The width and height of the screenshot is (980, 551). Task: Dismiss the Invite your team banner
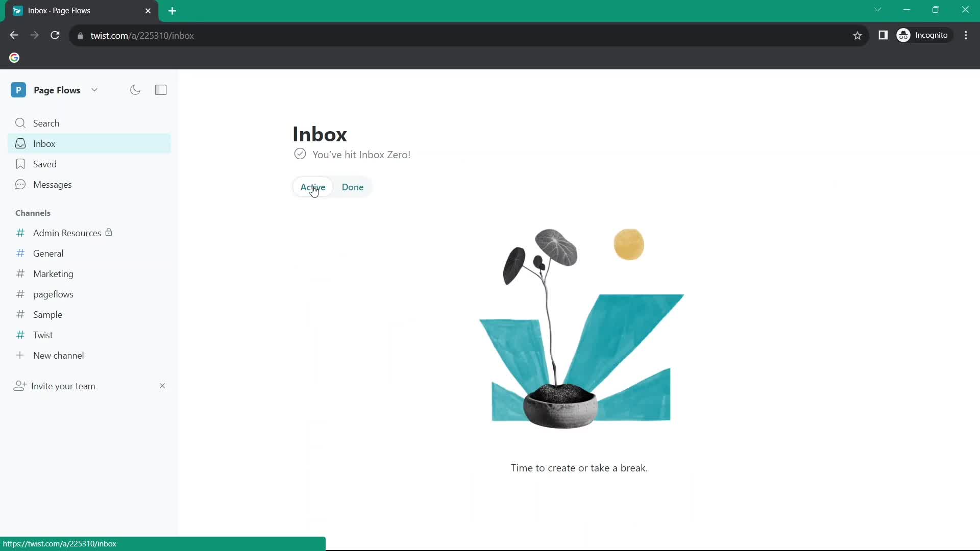pos(162,386)
